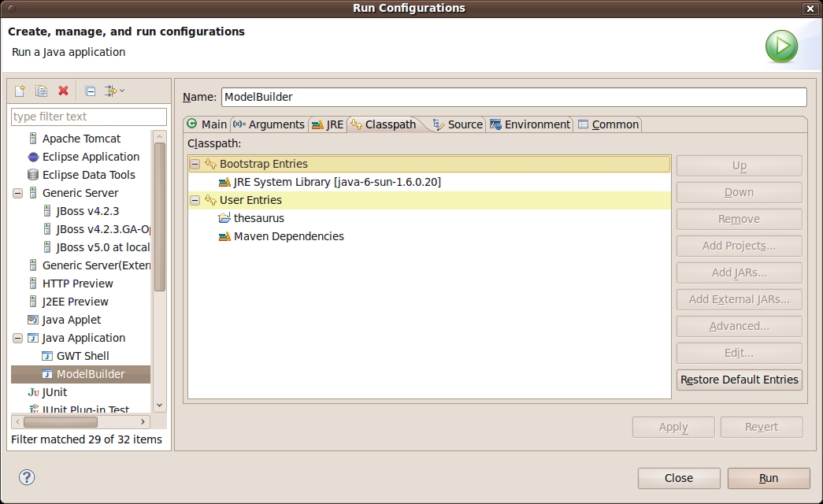This screenshot has width=823, height=504.
Task: Select JBoss v4.2.3.GA-Op configuration
Action: (103, 229)
